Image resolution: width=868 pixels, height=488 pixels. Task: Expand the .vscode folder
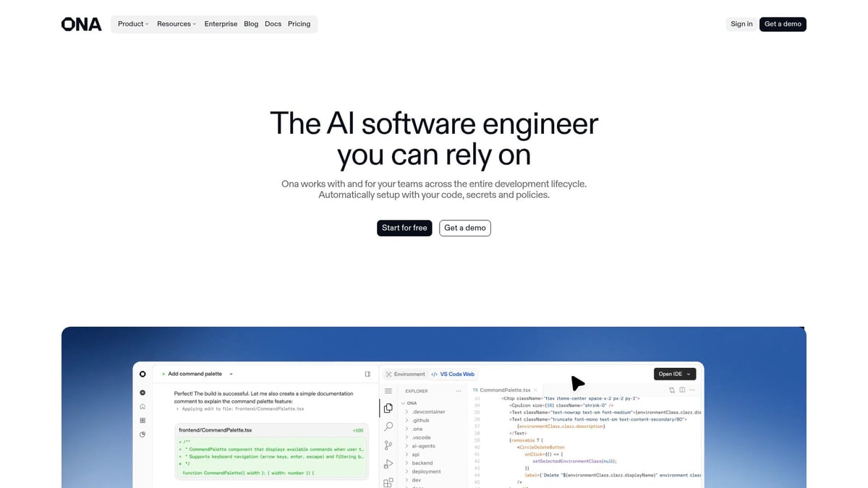click(419, 437)
